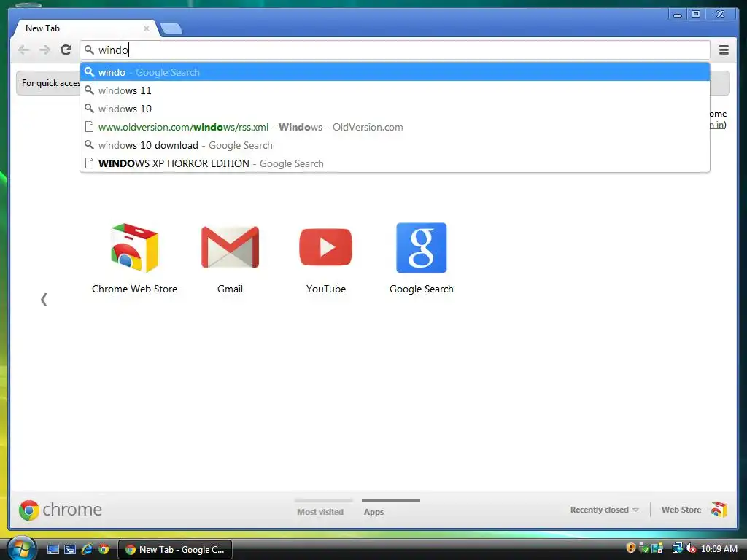Go to previous page with left chevron
Image resolution: width=747 pixels, height=560 pixels.
(x=44, y=300)
